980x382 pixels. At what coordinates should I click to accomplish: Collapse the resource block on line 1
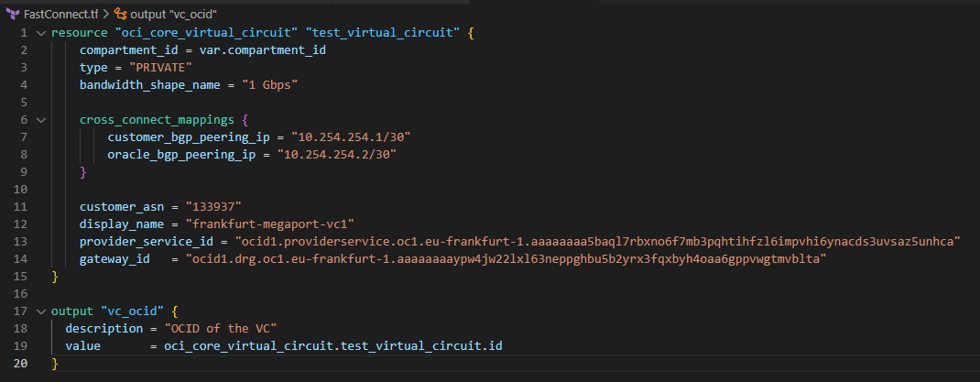40,33
